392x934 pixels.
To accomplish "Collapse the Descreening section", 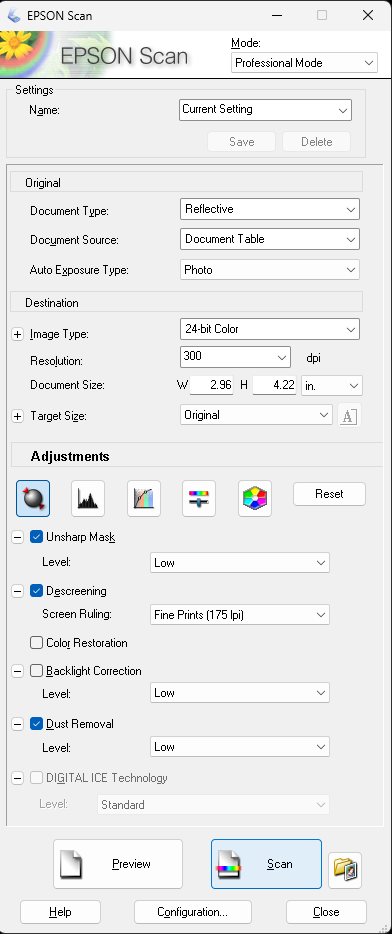I will click(17, 591).
